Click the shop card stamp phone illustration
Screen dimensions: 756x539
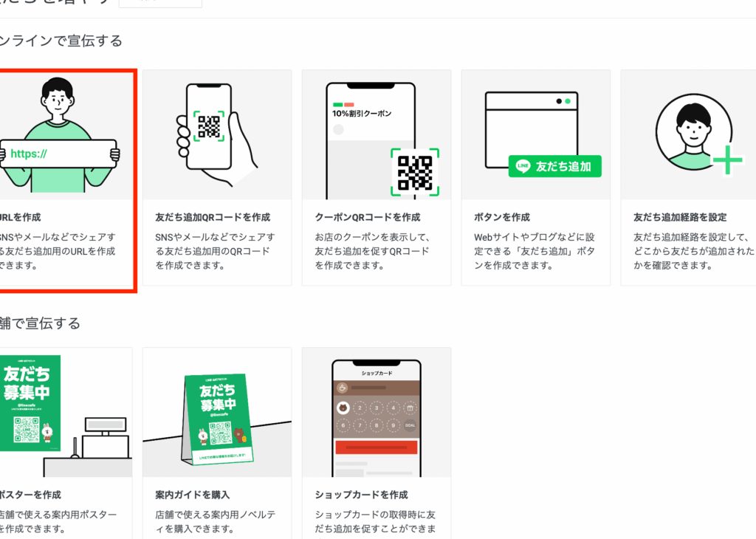pos(376,413)
